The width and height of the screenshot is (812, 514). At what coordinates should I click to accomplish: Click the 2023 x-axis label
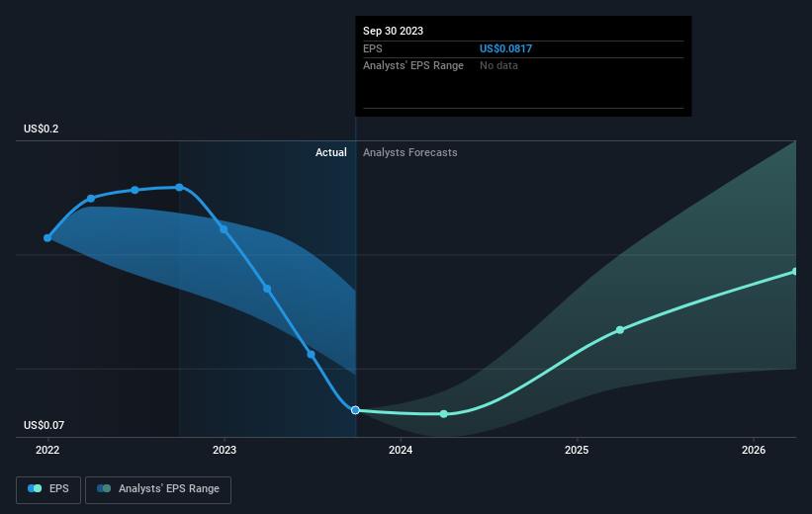tap(225, 450)
